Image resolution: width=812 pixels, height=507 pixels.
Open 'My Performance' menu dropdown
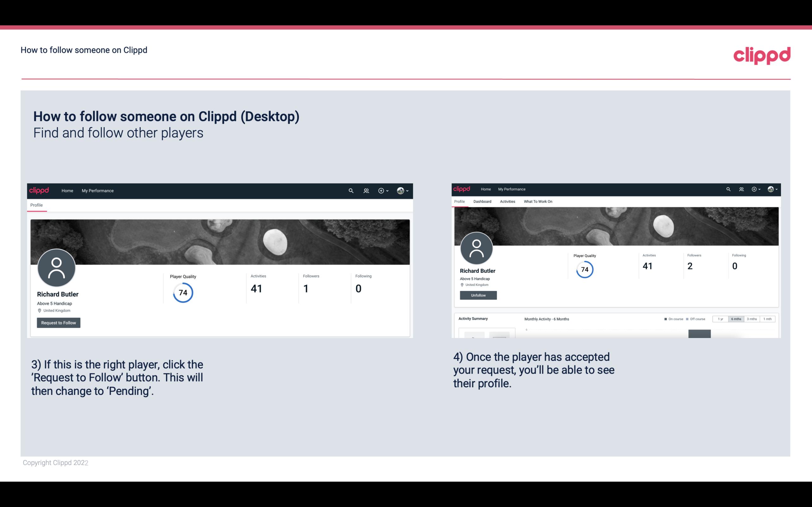click(97, 190)
